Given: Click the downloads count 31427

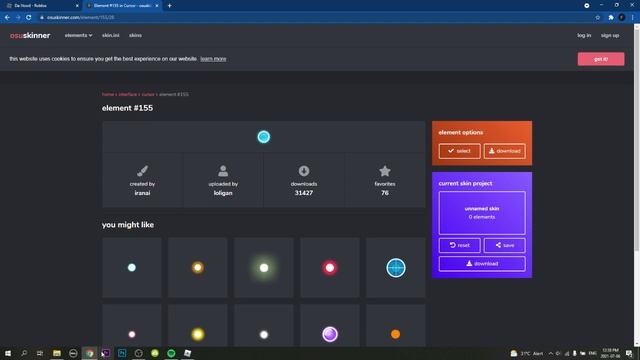Looking at the screenshot, I should tap(304, 193).
